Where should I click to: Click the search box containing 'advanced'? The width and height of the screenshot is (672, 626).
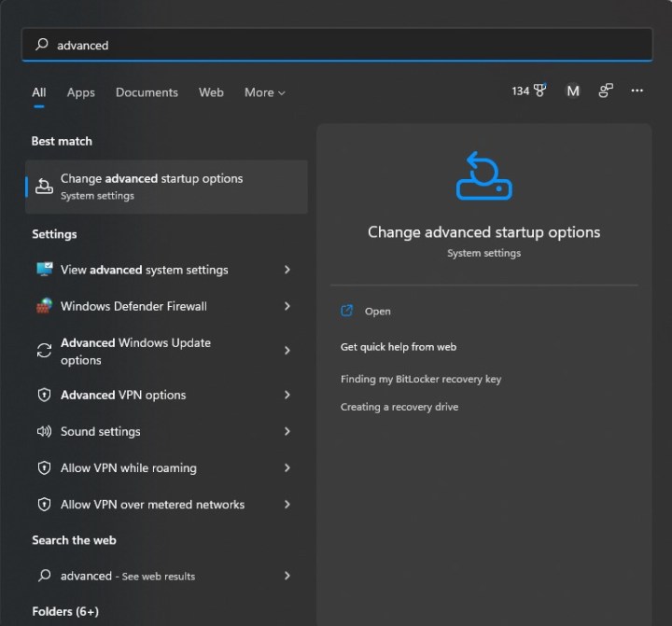click(x=336, y=45)
